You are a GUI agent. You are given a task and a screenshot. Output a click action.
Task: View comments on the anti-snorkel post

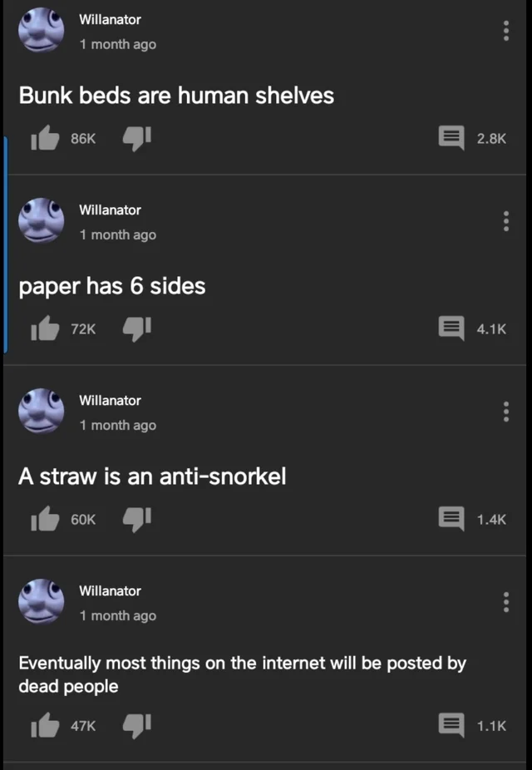point(451,520)
